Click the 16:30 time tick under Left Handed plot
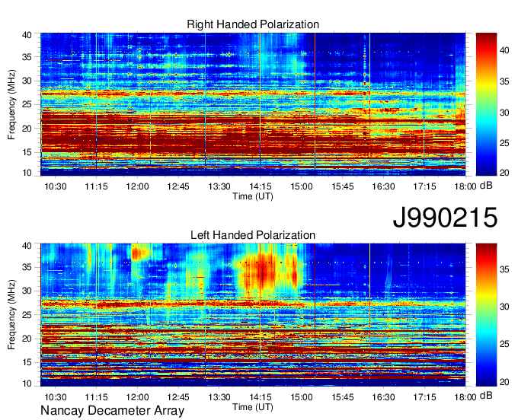 pos(383,397)
